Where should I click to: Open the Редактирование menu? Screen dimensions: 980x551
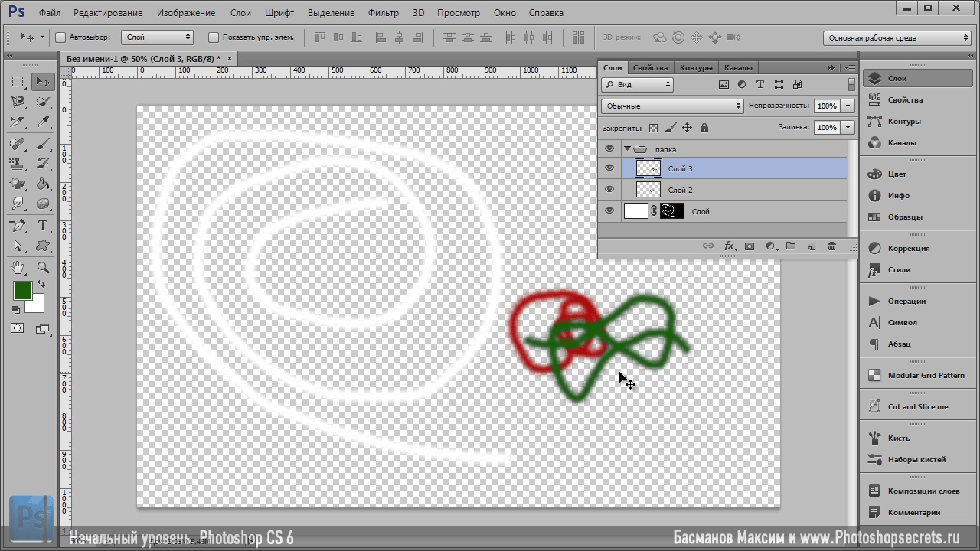[109, 13]
